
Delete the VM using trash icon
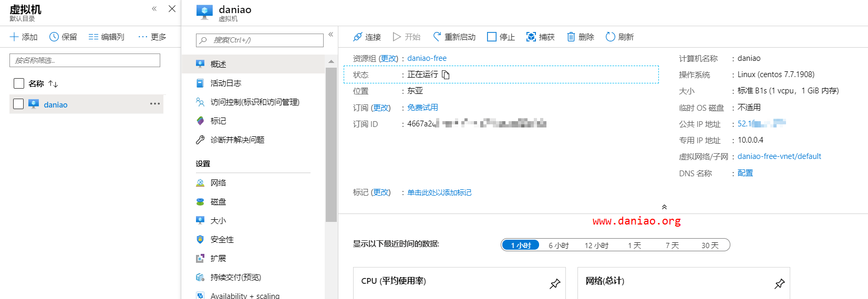(571, 37)
